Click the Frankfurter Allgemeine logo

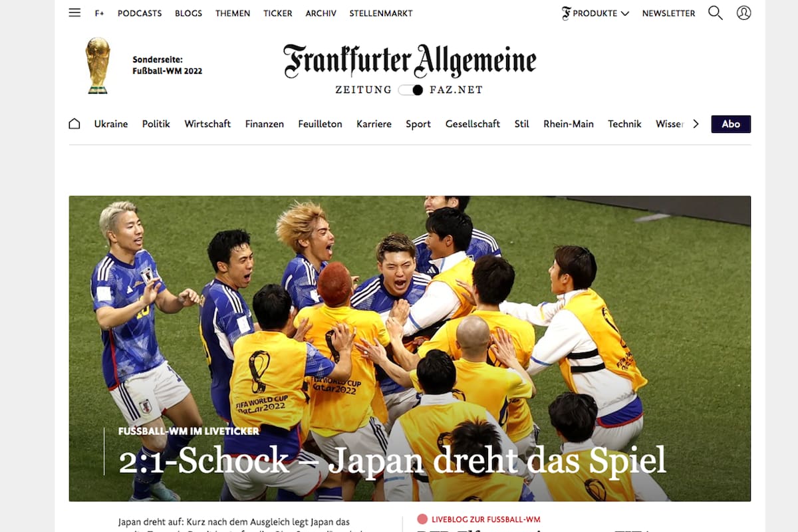pos(410,62)
